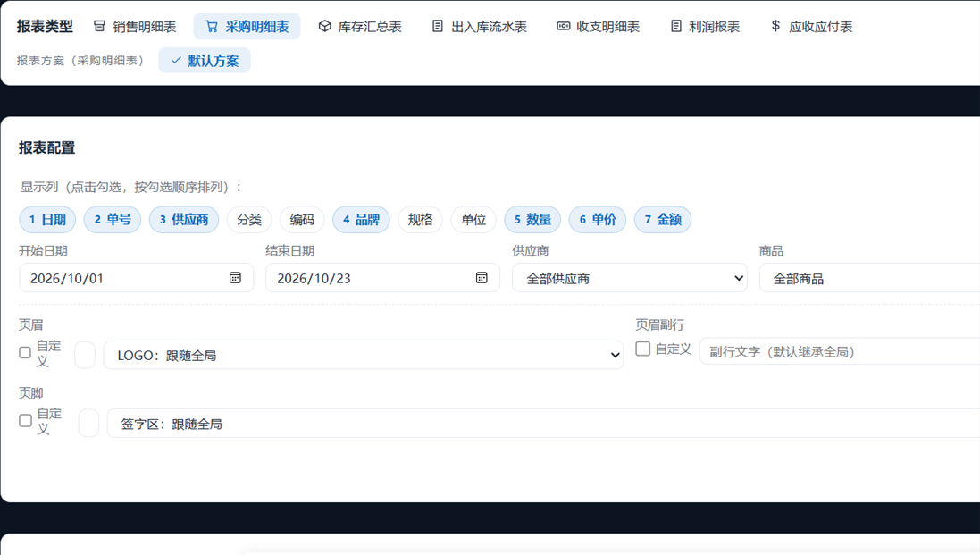The image size is (980, 555).
Task: Click the box icon beside 库存汇总表
Action: click(x=324, y=26)
